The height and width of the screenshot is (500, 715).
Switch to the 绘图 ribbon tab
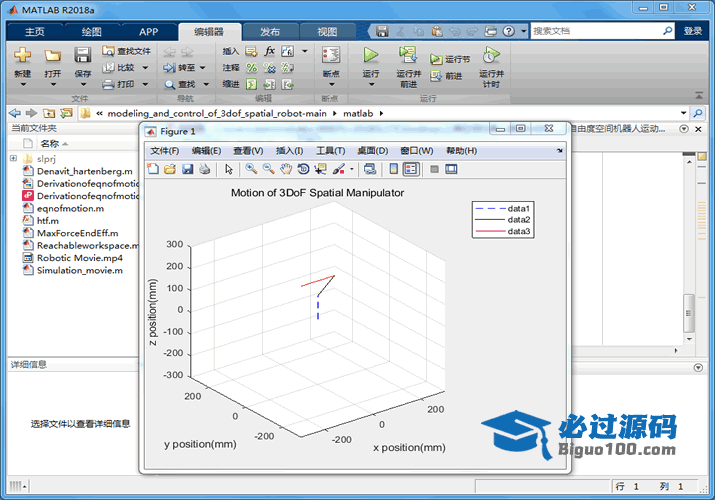click(92, 31)
